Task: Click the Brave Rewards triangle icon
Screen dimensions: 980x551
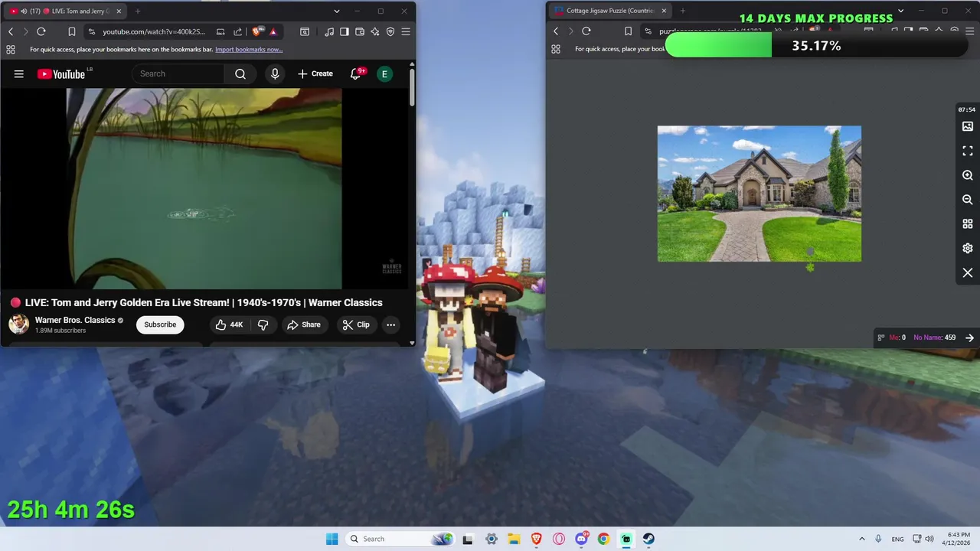Action: point(273,31)
